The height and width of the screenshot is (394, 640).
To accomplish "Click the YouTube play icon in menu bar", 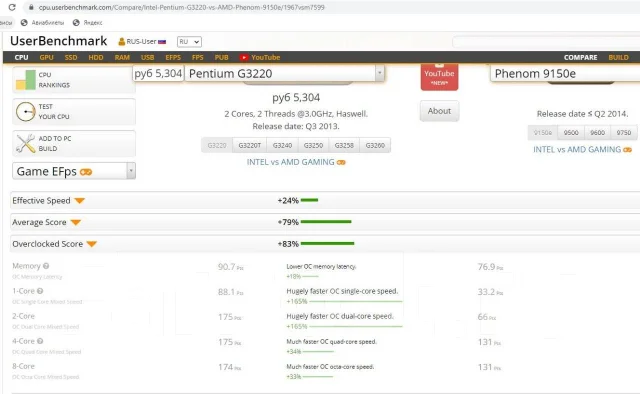I will (x=244, y=58).
